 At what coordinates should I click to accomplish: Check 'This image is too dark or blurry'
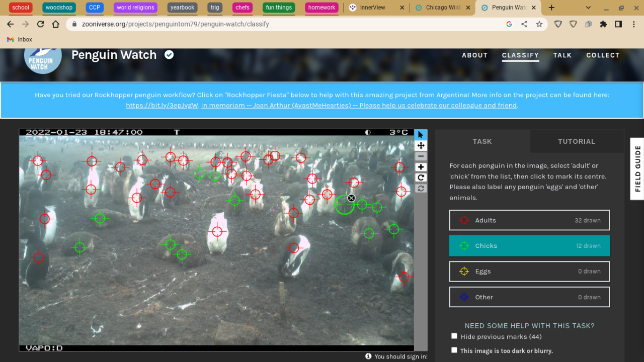coord(454,350)
